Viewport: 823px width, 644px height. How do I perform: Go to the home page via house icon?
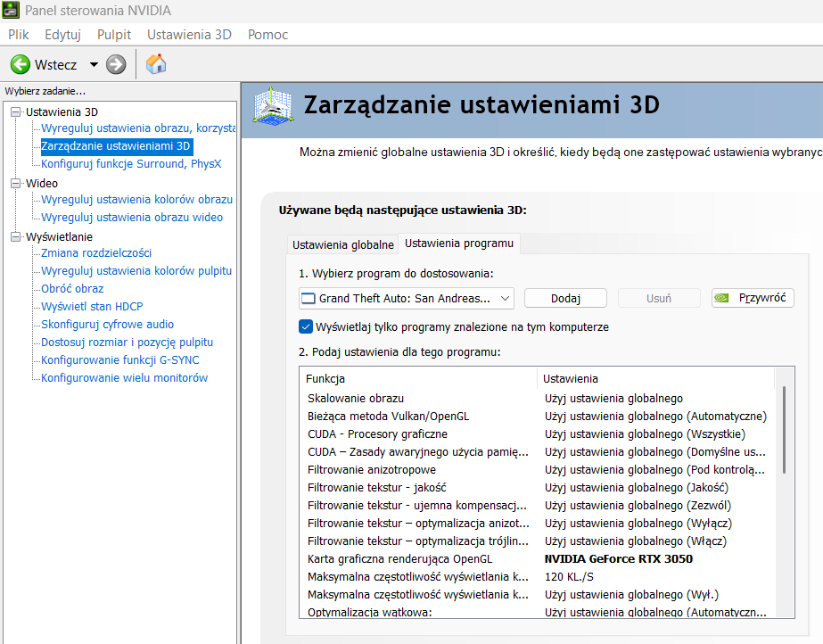pyautogui.click(x=156, y=64)
